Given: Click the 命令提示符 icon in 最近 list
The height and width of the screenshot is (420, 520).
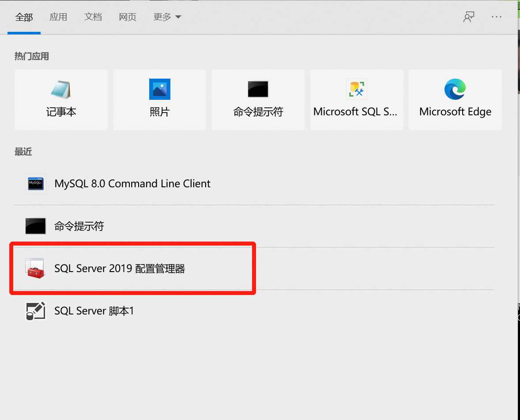Looking at the screenshot, I should pyautogui.click(x=35, y=226).
